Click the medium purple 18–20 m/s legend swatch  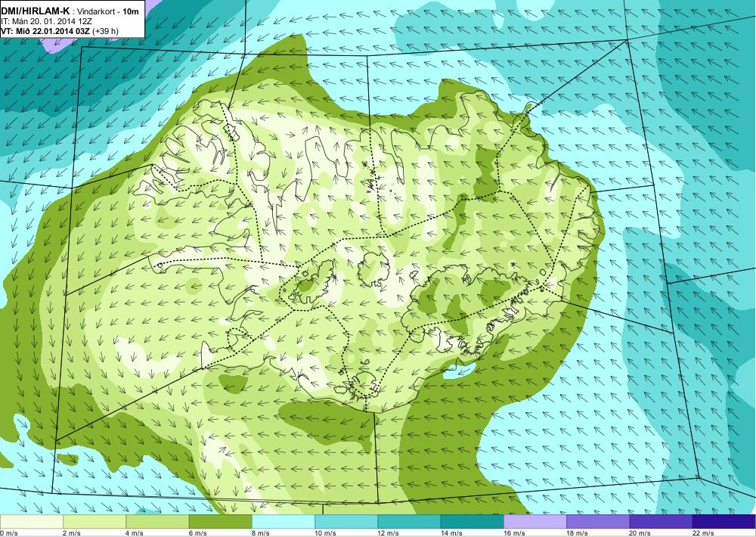click(598, 522)
